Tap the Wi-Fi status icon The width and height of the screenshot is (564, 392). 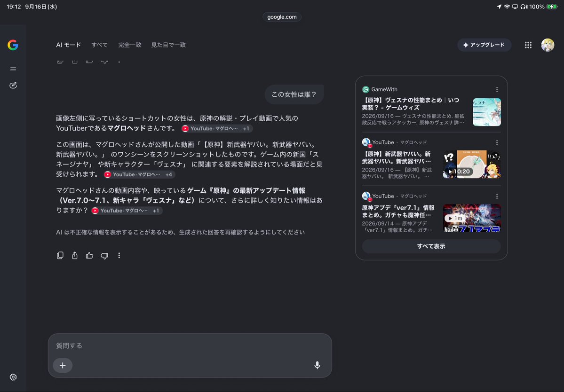pos(507,7)
